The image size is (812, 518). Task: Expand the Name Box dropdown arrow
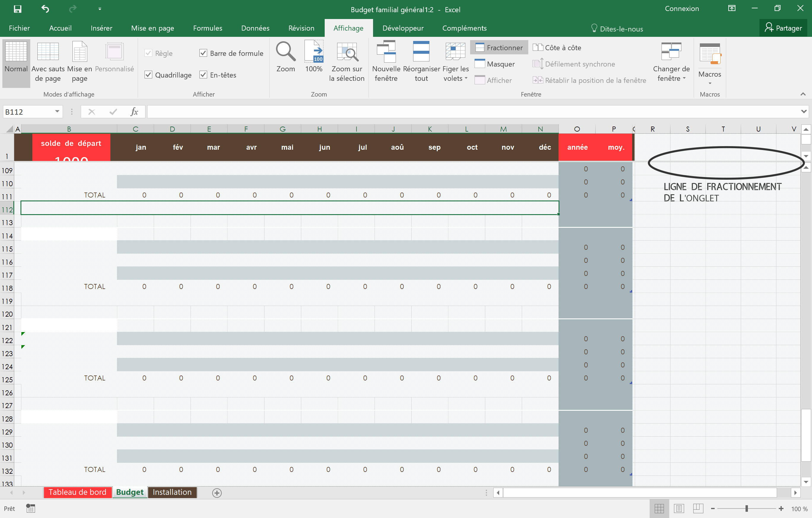point(57,112)
